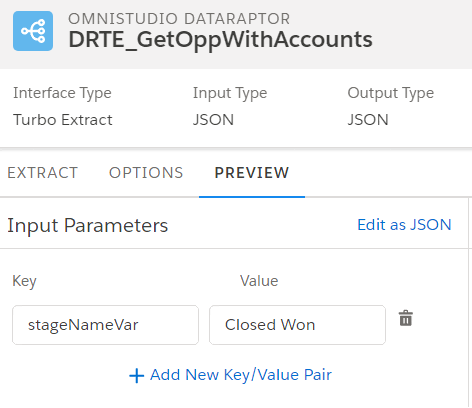The image size is (472, 408).
Task: Click the Edit as JSON link
Action: point(404,225)
